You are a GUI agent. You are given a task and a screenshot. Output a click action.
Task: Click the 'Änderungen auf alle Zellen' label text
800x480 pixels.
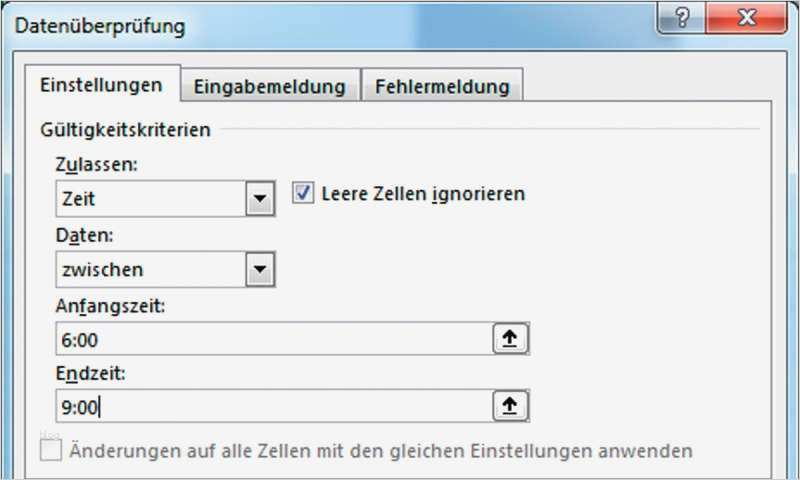(x=380, y=451)
